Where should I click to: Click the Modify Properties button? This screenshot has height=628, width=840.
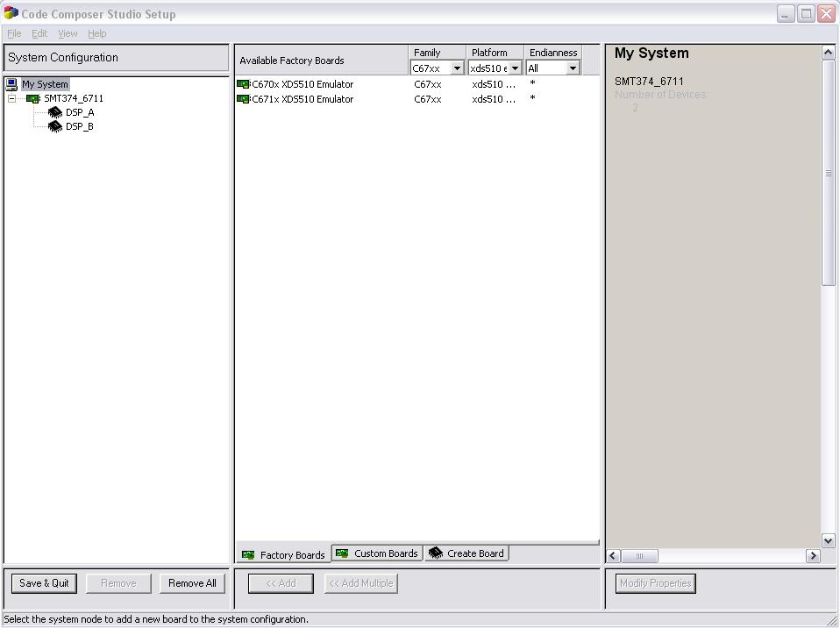pyautogui.click(x=655, y=583)
